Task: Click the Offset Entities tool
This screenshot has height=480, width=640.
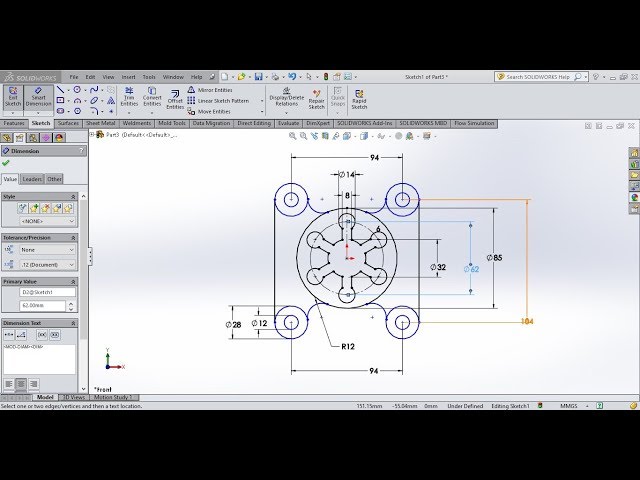Action: (x=175, y=100)
